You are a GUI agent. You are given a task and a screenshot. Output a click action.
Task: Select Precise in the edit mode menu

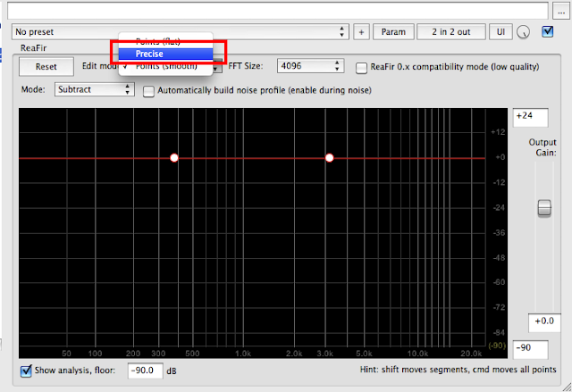point(165,54)
